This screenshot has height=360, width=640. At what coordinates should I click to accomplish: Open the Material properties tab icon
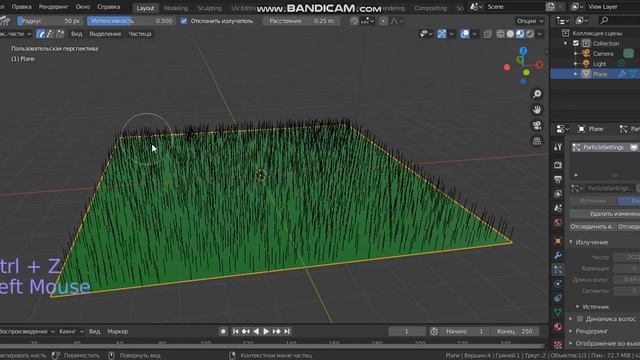(x=558, y=327)
